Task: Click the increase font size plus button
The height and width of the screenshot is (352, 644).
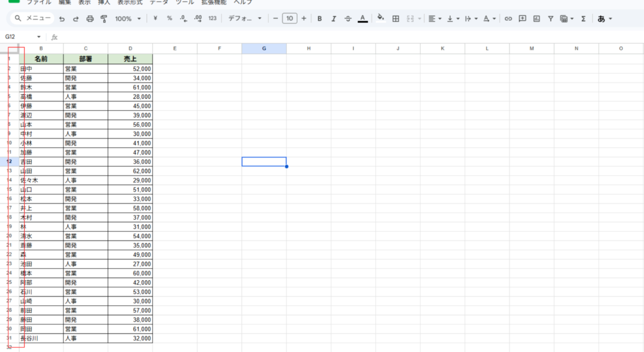Action: tap(304, 19)
